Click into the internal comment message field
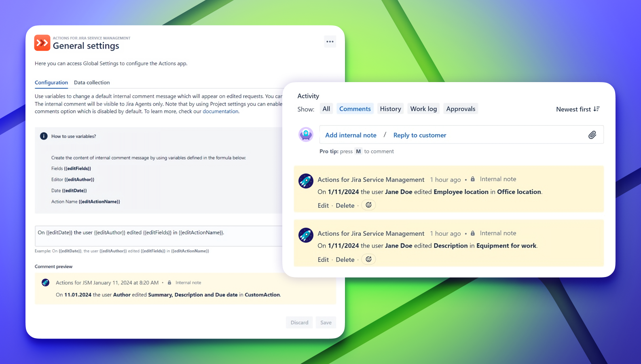The image size is (641, 364). coord(159,236)
